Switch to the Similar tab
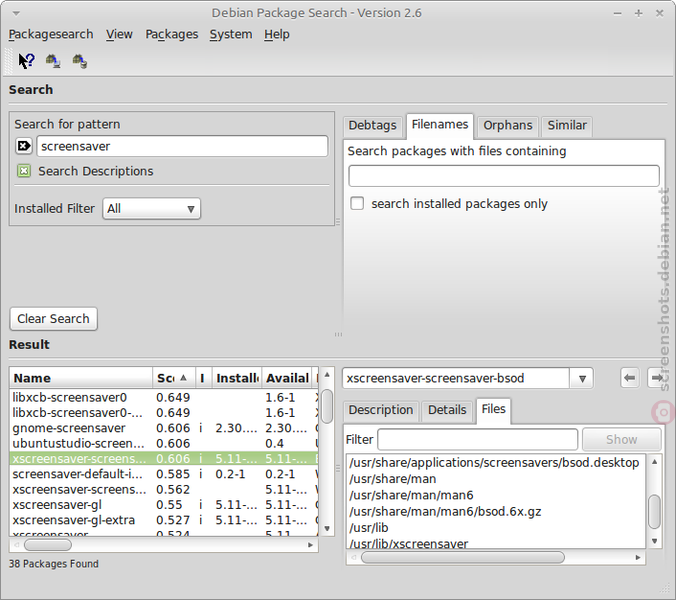Viewport: 676px width, 600px height. 566,125
